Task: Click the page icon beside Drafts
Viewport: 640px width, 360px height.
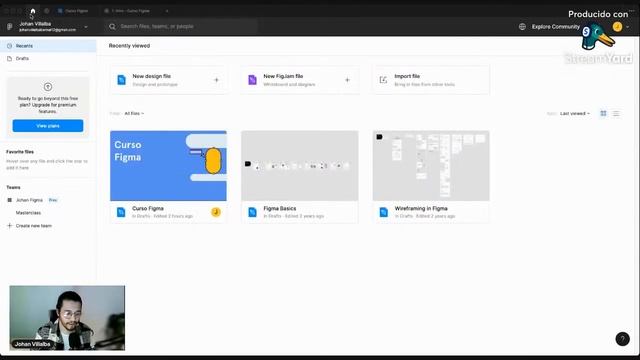Action: click(x=9, y=58)
